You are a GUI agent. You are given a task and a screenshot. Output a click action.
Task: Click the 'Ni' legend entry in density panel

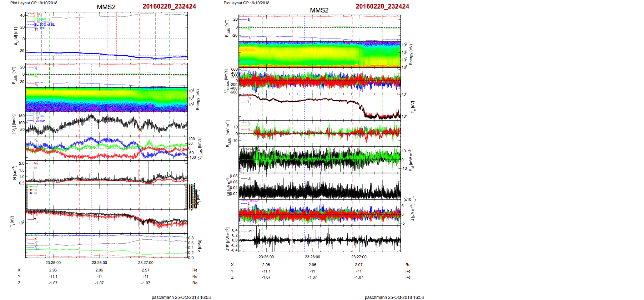pyautogui.click(x=36, y=168)
